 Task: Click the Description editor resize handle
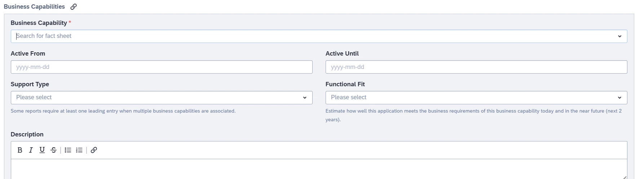point(625,177)
